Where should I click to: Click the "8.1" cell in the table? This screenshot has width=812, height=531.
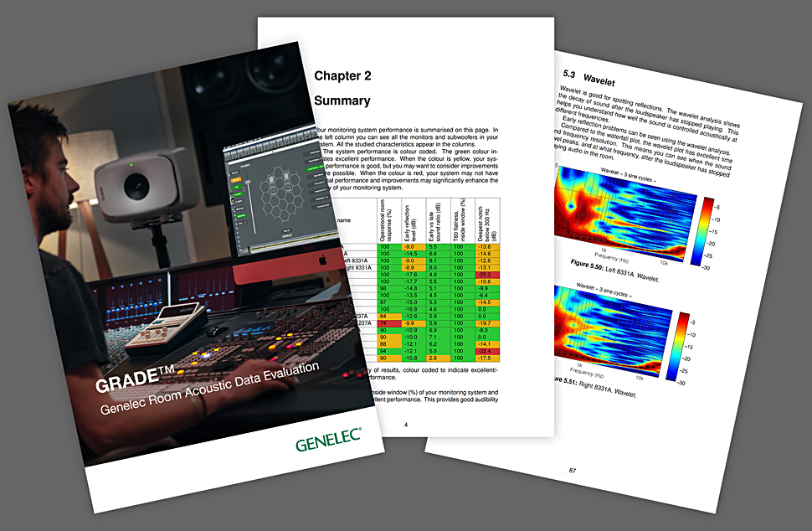tap(438, 260)
